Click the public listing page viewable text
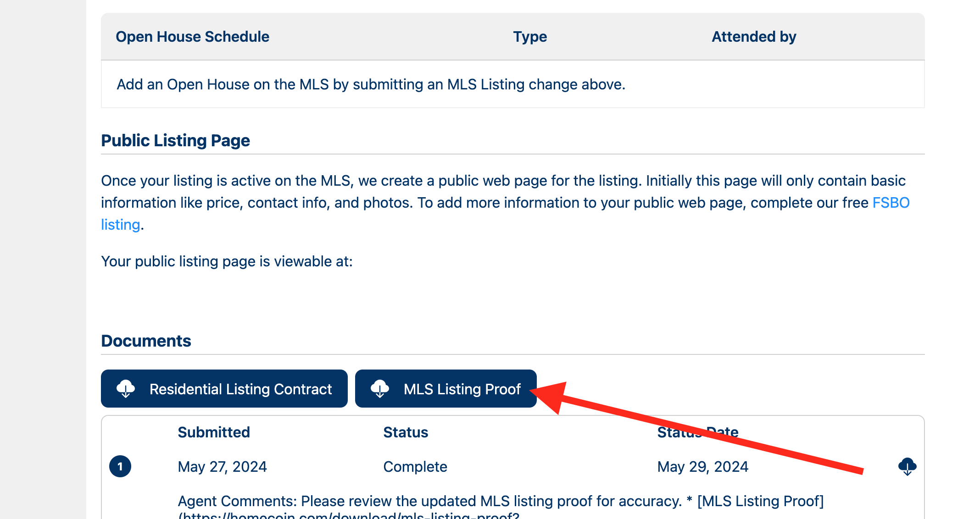Image resolution: width=980 pixels, height=519 pixels. [227, 261]
